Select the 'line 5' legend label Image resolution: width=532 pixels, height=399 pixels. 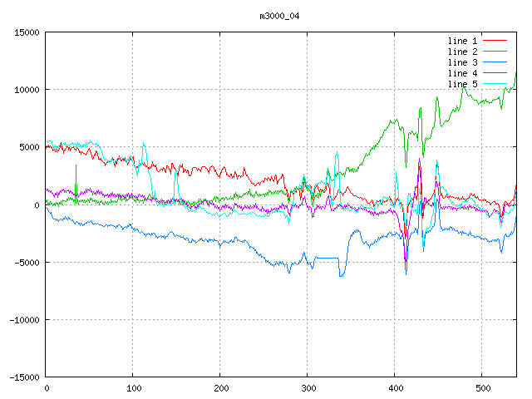point(462,84)
